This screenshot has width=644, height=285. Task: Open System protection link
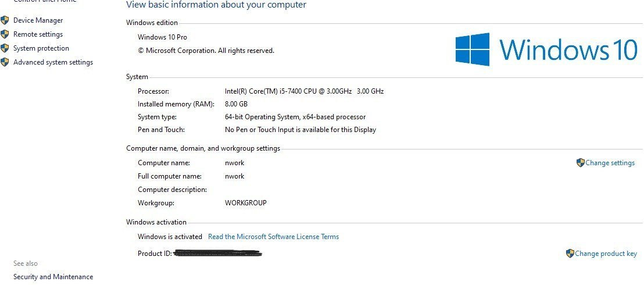coord(41,48)
